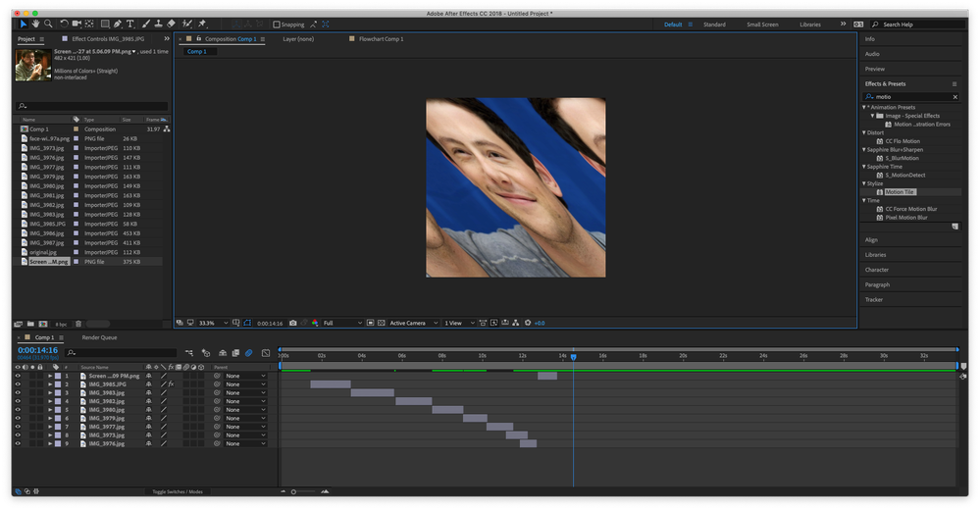Open the Active Camera view dropdown
This screenshot has height=510, width=980.
click(410, 323)
